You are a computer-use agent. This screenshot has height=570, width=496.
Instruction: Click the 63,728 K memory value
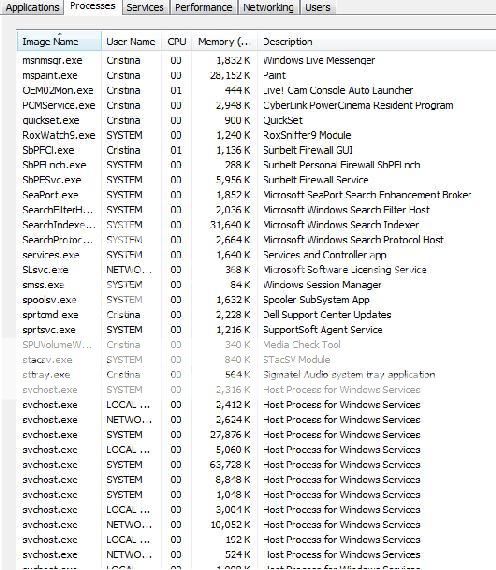[230, 465]
